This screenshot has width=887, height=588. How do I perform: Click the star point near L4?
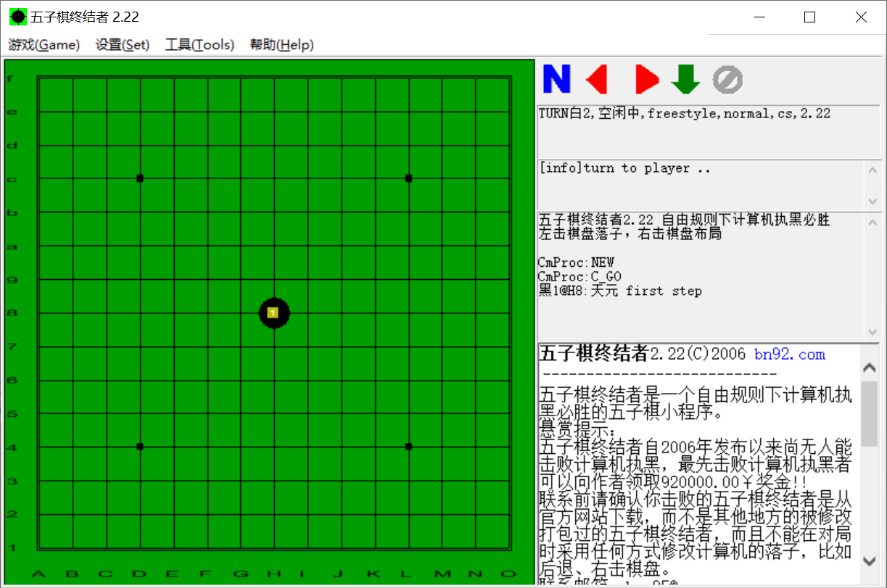408,447
